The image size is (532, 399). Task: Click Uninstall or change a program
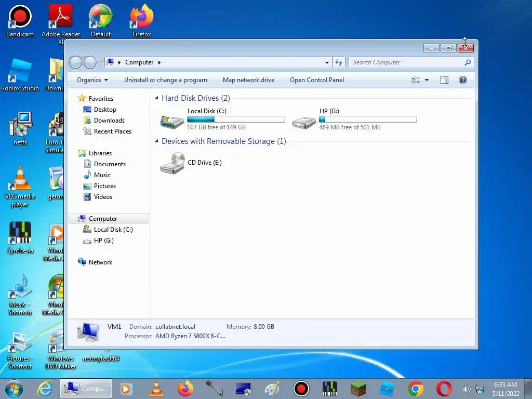point(166,80)
